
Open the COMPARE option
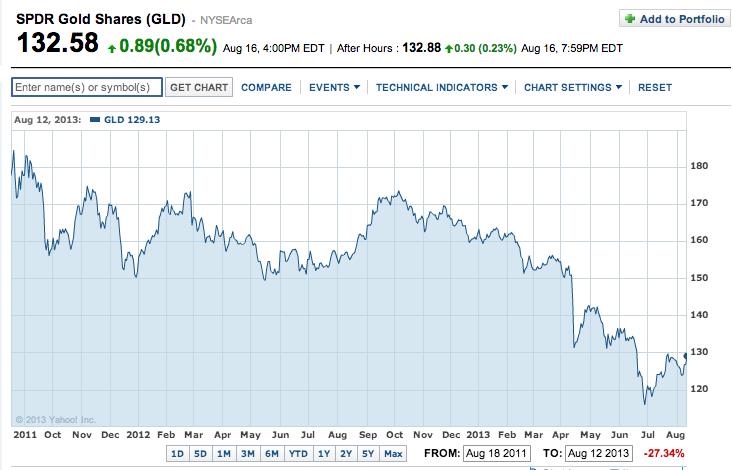(x=266, y=87)
